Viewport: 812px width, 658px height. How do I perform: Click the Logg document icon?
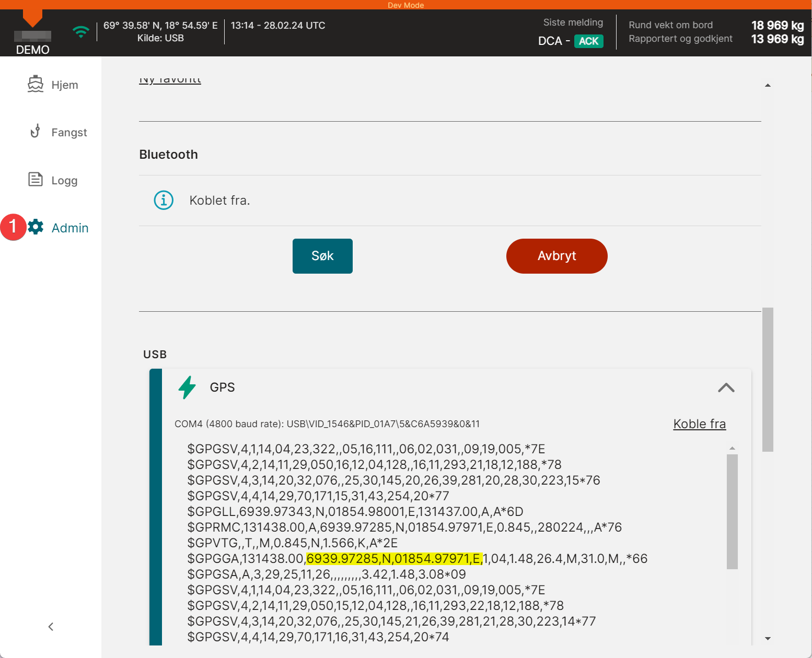click(35, 180)
